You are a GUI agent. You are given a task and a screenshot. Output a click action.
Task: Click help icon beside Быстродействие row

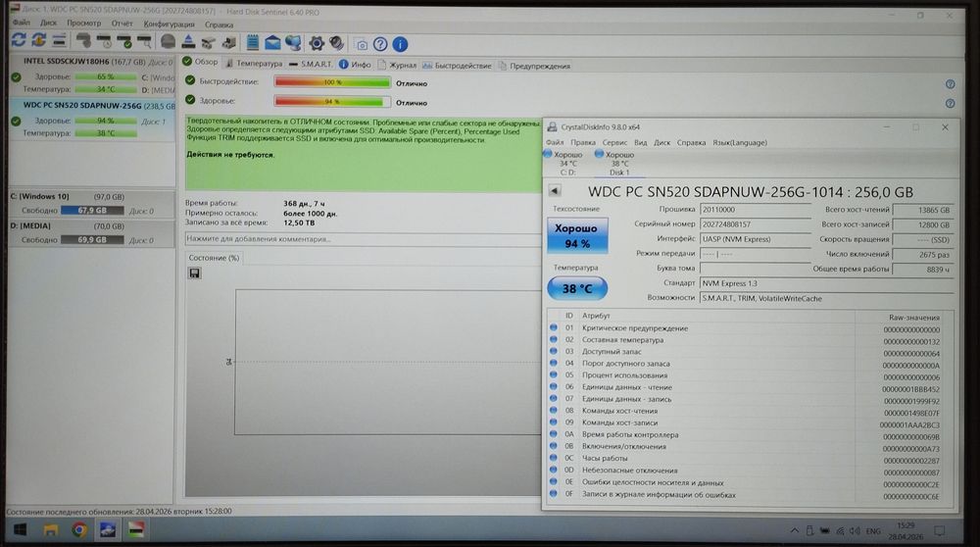pos(950,84)
